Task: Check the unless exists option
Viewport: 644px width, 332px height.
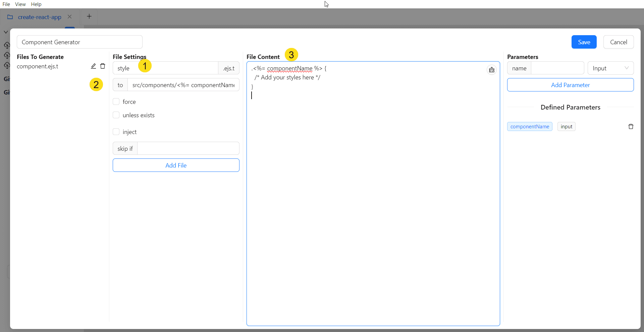Action: pos(116,115)
